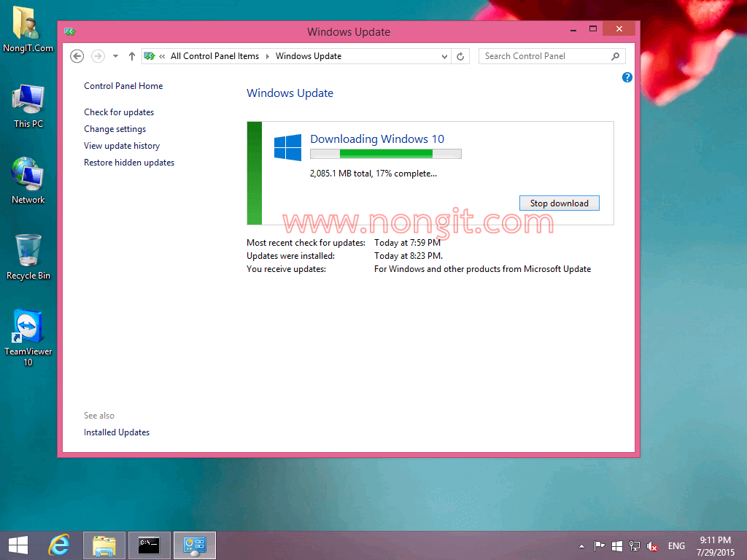Minimize the Windows Update window

pyautogui.click(x=573, y=29)
